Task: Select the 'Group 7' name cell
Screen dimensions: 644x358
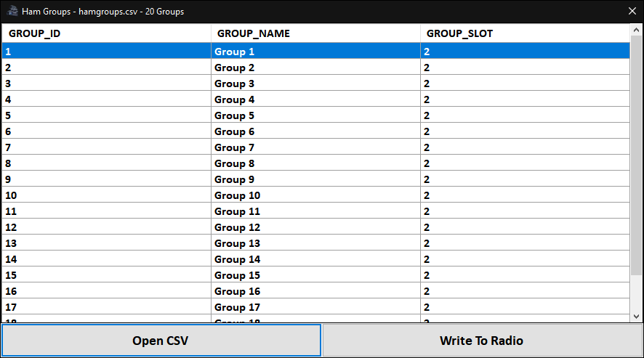Action: pos(316,147)
